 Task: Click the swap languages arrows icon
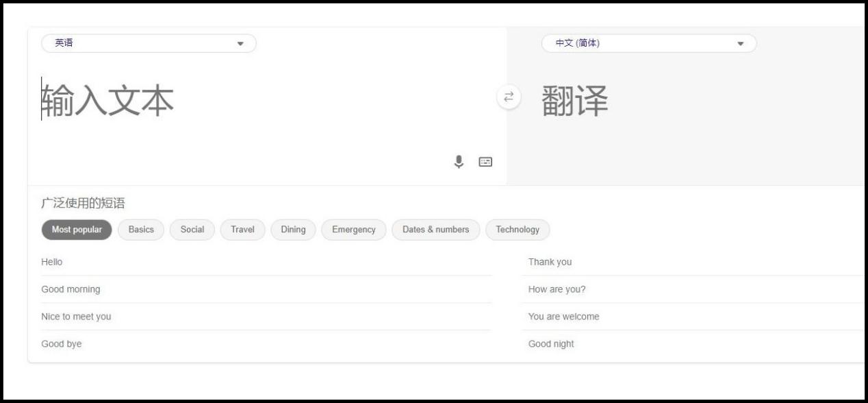(x=507, y=96)
